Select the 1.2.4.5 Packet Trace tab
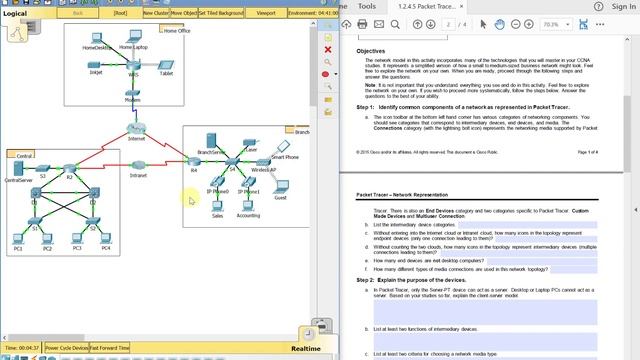Image resolution: width=640 pixels, height=360 pixels. 427,7
